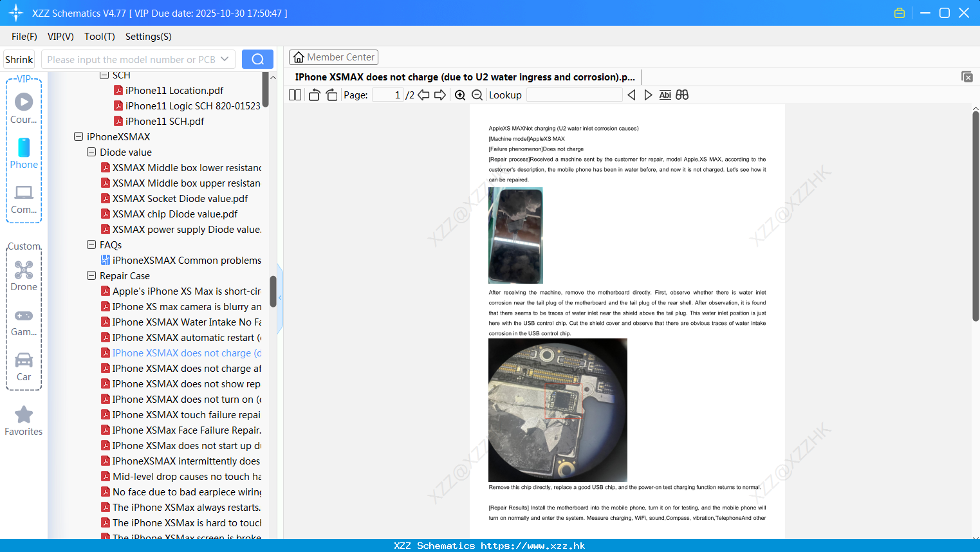
Task: Open IPhone XSMAX touch failure repair case
Action: click(181, 415)
